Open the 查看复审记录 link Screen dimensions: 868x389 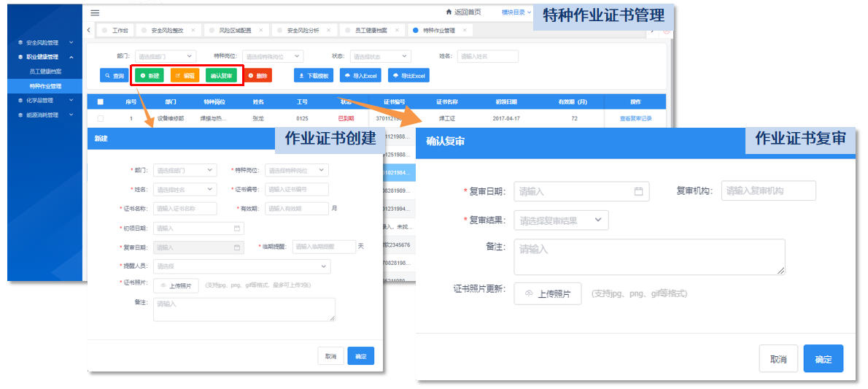(635, 118)
